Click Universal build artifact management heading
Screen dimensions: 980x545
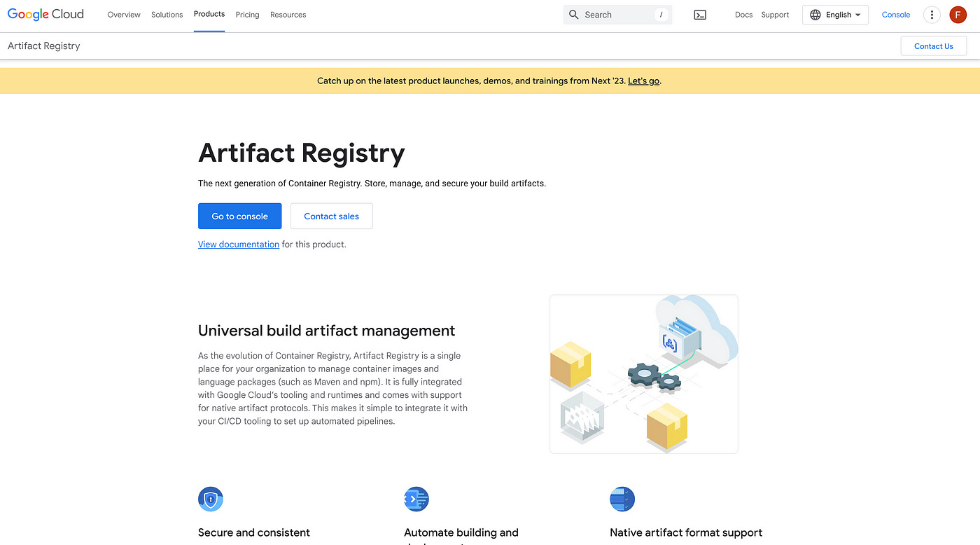pyautogui.click(x=327, y=331)
